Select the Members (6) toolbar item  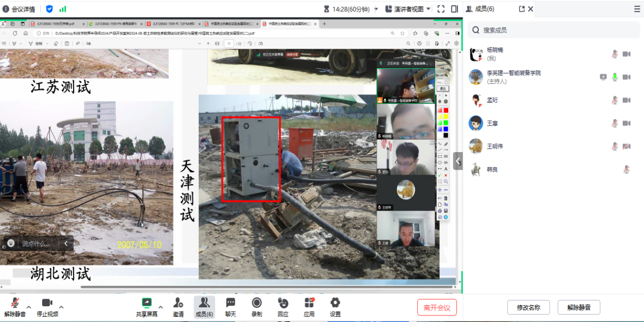(x=204, y=307)
